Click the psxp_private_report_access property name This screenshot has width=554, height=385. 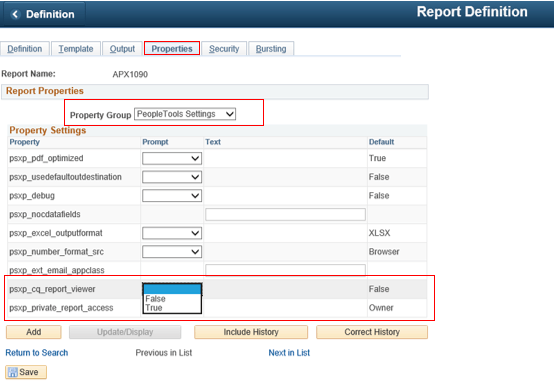pyautogui.click(x=61, y=308)
